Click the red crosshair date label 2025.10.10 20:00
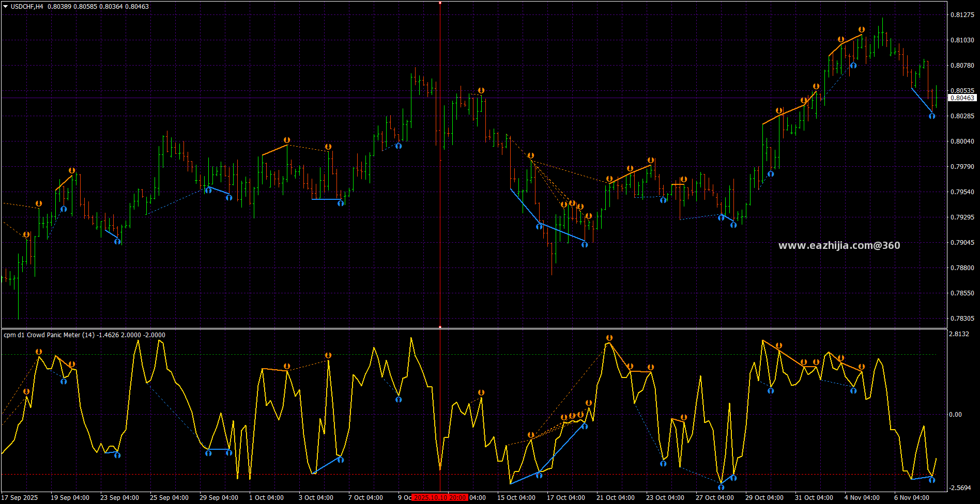Image resolution: width=980 pixels, height=504 pixels. point(440,498)
